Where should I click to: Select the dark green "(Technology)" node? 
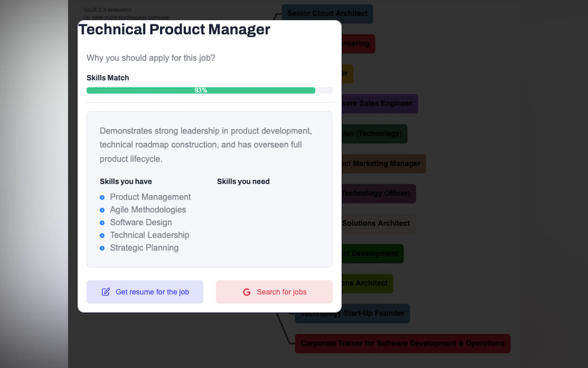[x=374, y=134]
